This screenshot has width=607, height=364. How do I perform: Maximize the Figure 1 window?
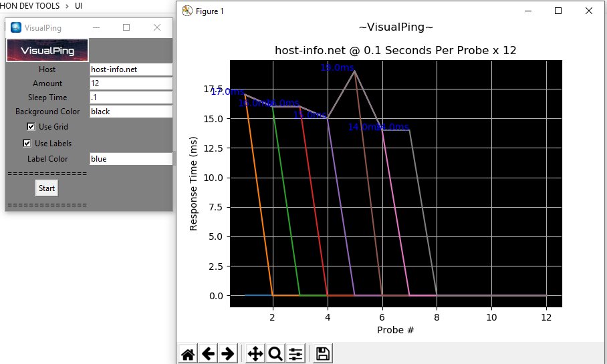pos(558,11)
